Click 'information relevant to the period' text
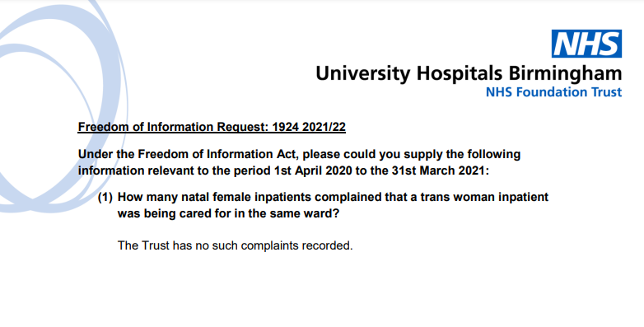Screen dimensions: 644x327 [173, 171]
